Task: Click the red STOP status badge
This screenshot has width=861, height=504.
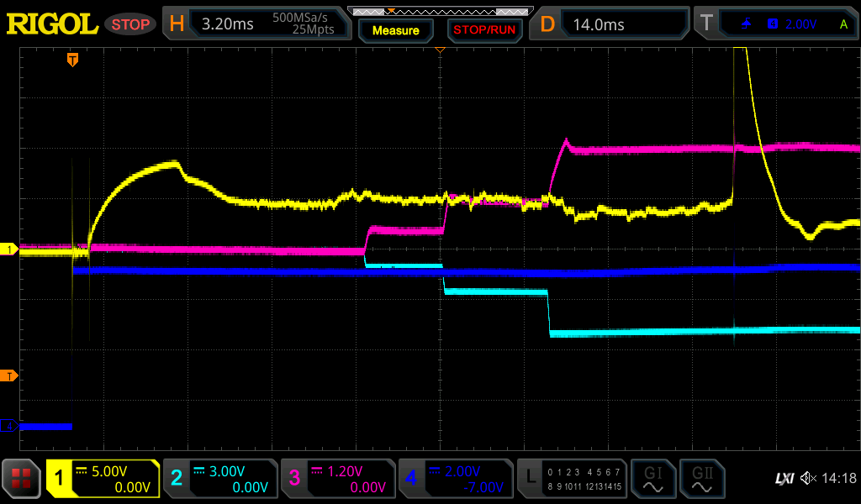Action: 130,24
